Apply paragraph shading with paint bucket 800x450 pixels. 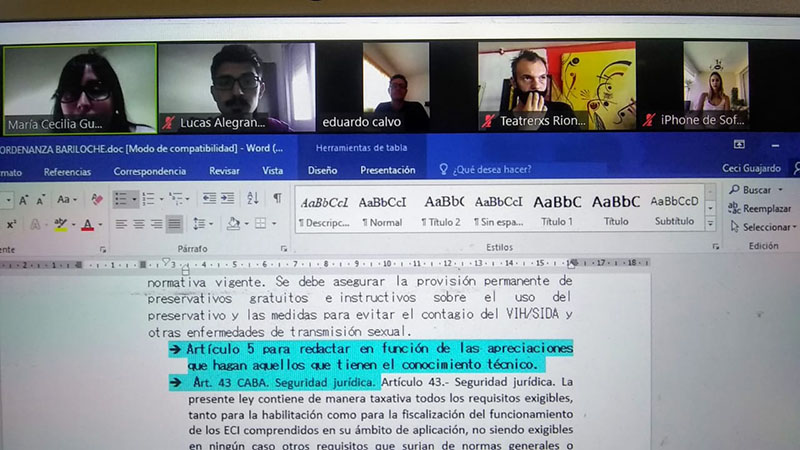(234, 223)
